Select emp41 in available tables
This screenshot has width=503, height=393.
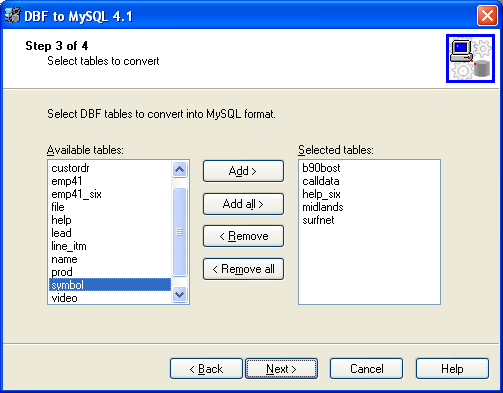[110, 181]
